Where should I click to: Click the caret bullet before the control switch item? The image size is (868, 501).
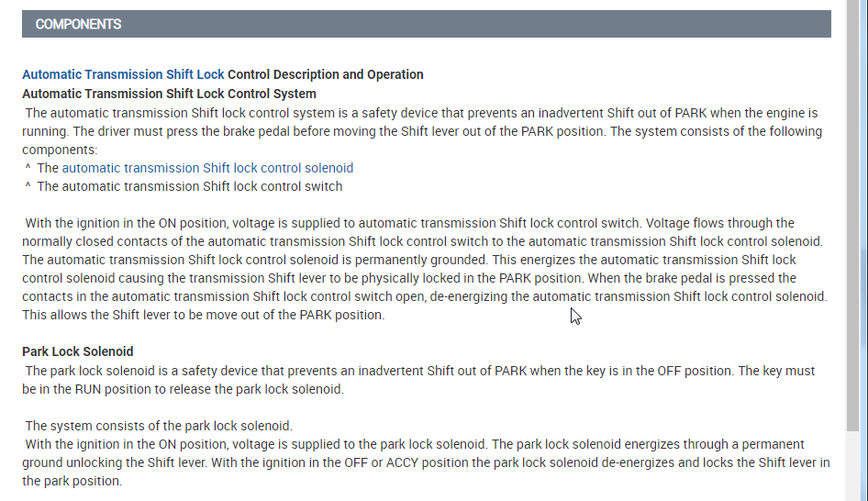pos(28,186)
